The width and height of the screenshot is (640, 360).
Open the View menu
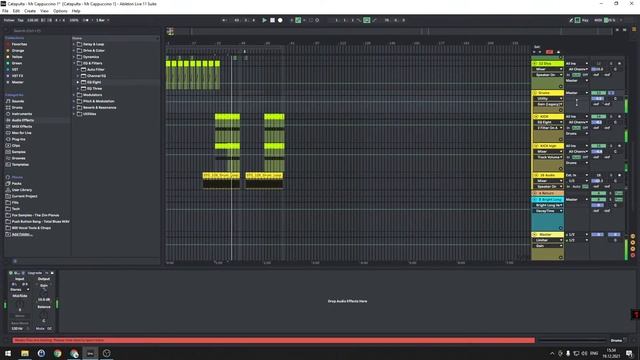click(x=44, y=11)
